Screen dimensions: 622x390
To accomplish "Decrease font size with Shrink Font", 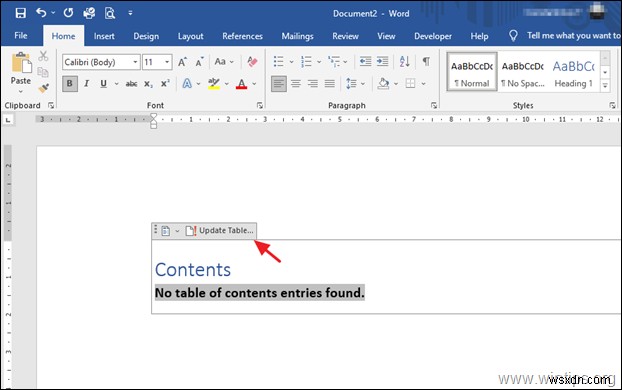I will tap(199, 62).
